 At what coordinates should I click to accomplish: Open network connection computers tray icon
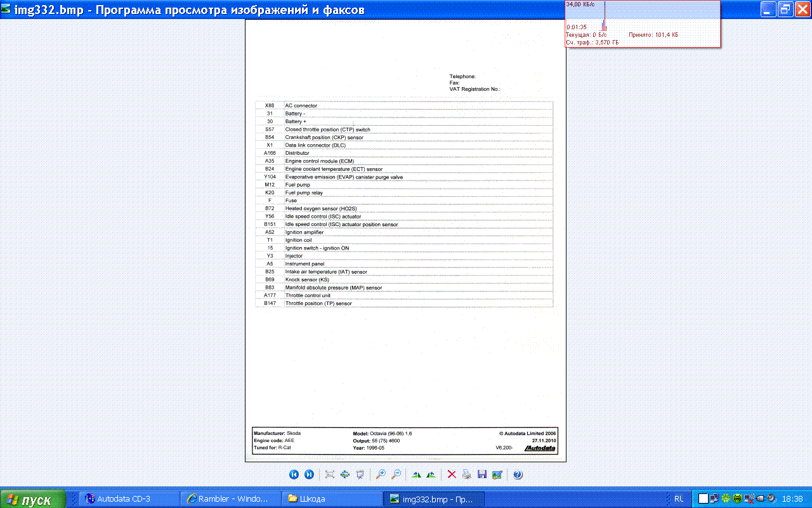pyautogui.click(x=715, y=499)
